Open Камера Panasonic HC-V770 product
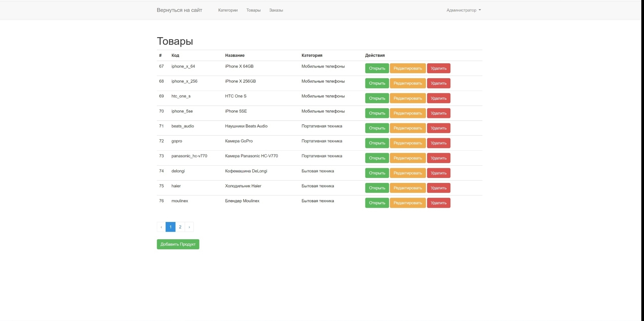This screenshot has height=321, width=644. 377,158
